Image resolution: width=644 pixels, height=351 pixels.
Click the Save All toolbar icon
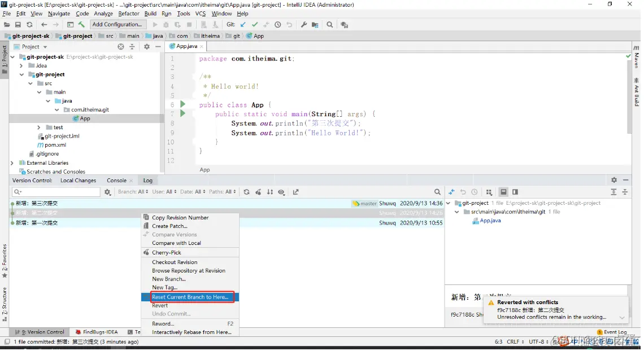coord(18,25)
